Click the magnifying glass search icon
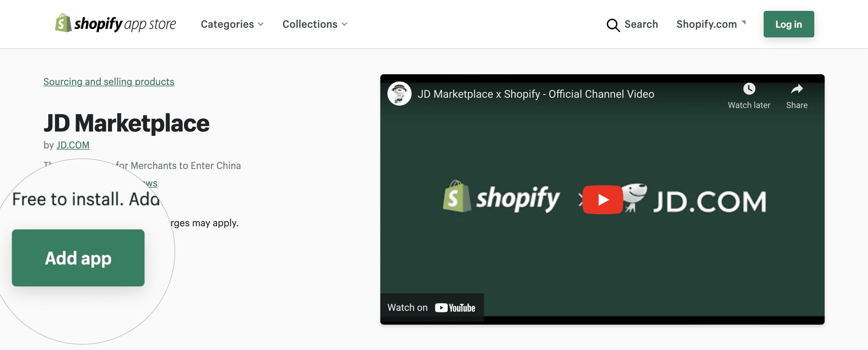This screenshot has width=868, height=350. (x=613, y=25)
